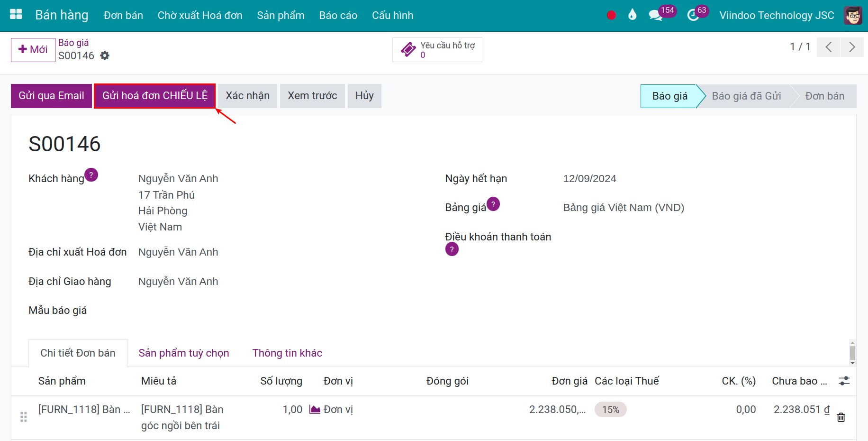Click the Khách hàng help question mark

tap(91, 175)
